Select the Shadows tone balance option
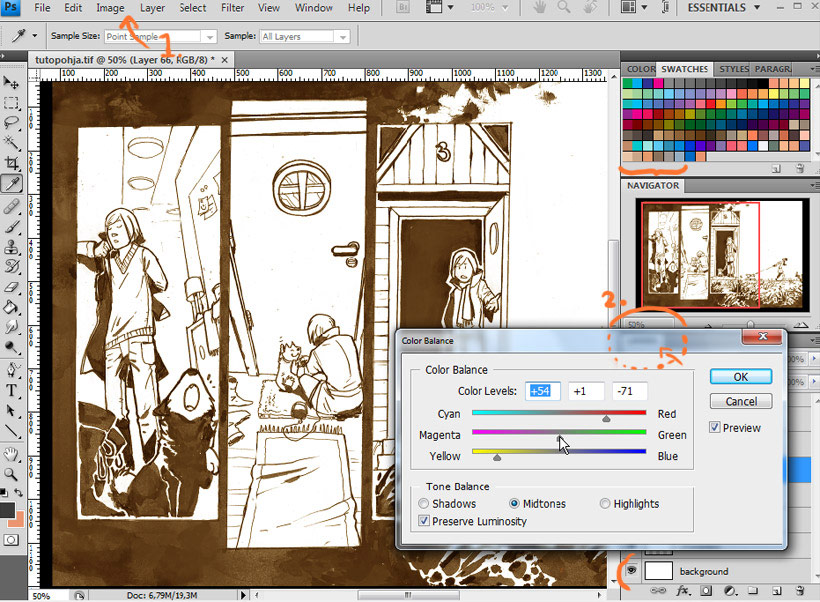820x602 pixels. tap(425, 504)
